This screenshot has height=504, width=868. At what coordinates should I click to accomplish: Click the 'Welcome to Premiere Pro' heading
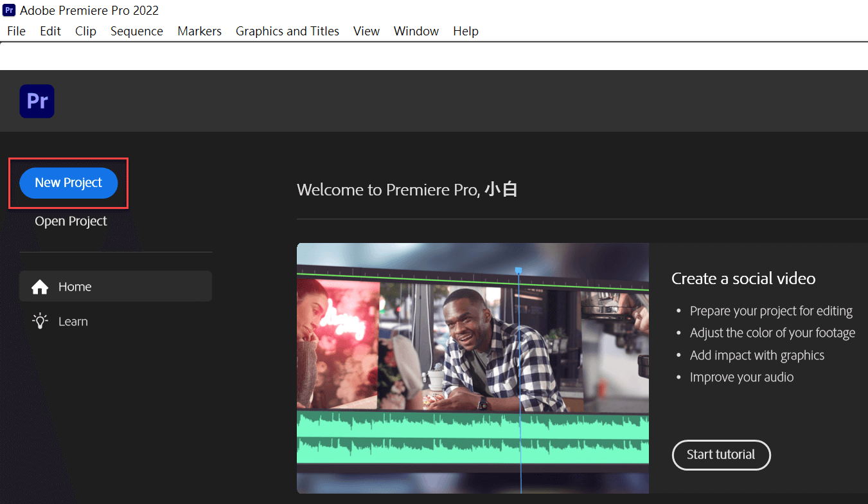click(407, 190)
